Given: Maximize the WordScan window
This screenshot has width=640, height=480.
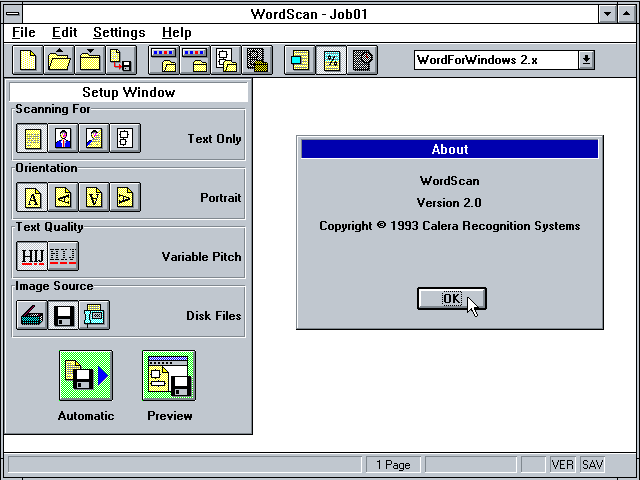Looking at the screenshot, I should 626,14.
